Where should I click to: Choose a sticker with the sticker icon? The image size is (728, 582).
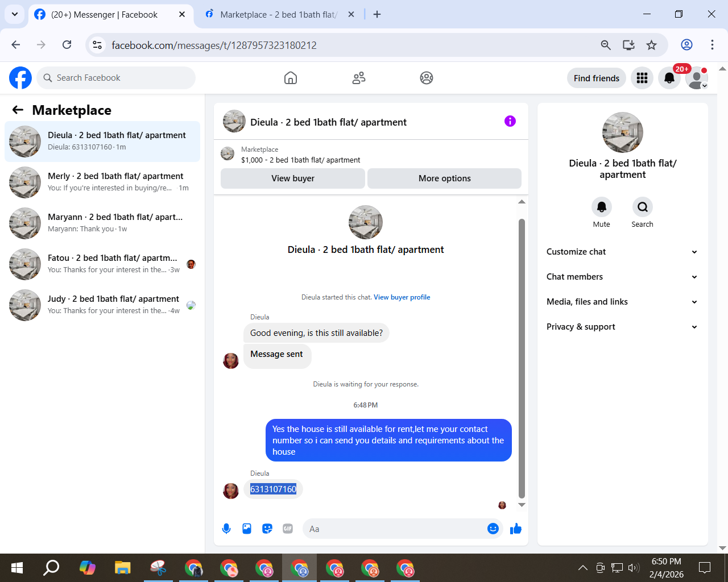point(267,529)
